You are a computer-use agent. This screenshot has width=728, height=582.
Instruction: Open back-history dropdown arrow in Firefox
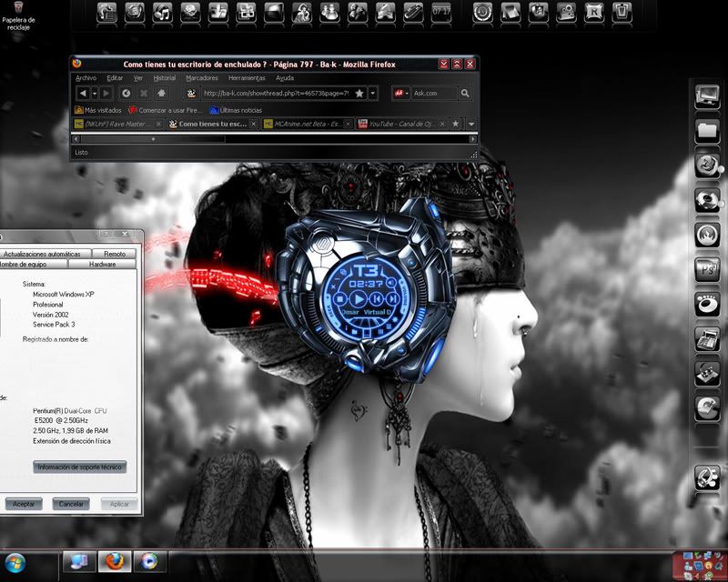[95, 94]
